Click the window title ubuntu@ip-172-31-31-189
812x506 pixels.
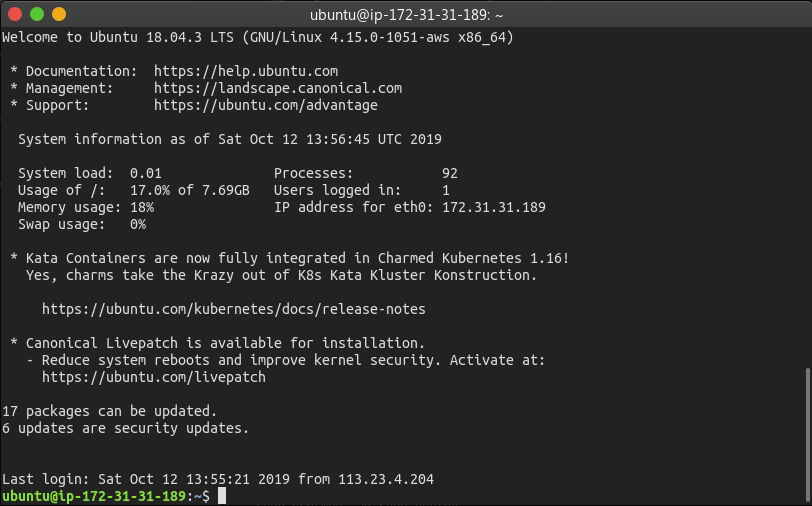tap(406, 14)
